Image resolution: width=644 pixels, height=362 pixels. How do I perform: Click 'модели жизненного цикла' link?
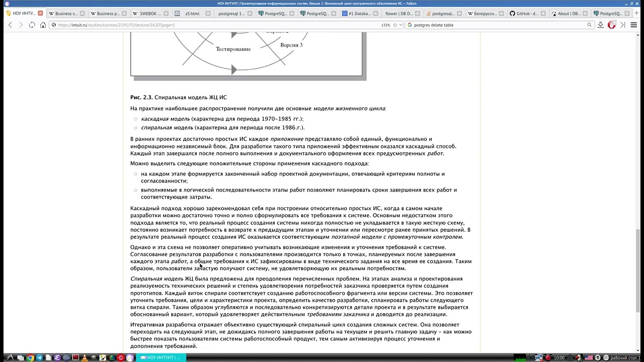349,108
